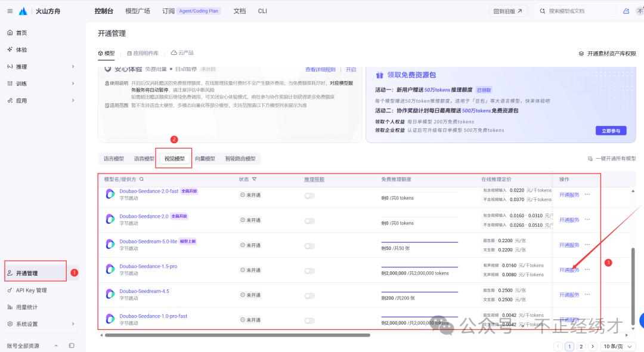Click the sidebar collapse icon at bottom

(x=72, y=345)
